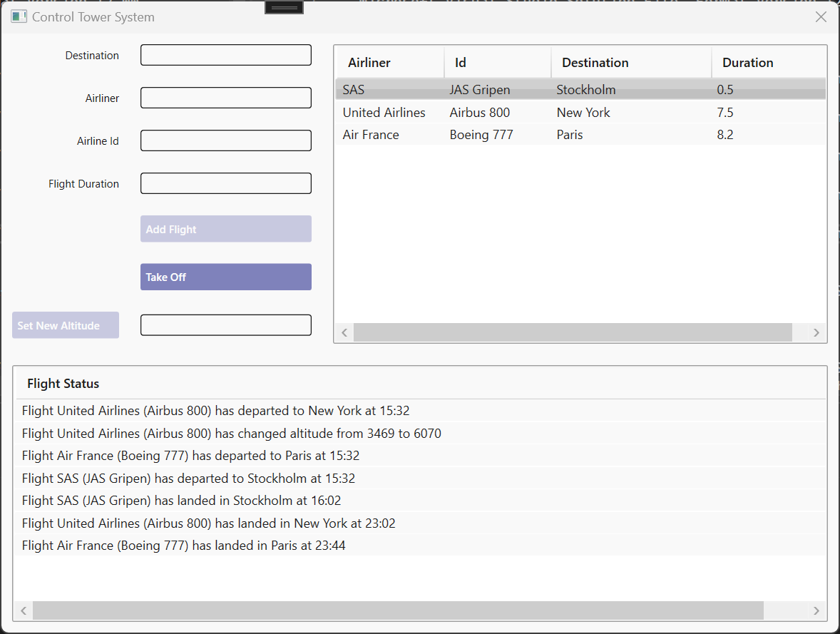The height and width of the screenshot is (634, 840).
Task: Click Flight Status scrollbar left arrow
Action: 24,610
